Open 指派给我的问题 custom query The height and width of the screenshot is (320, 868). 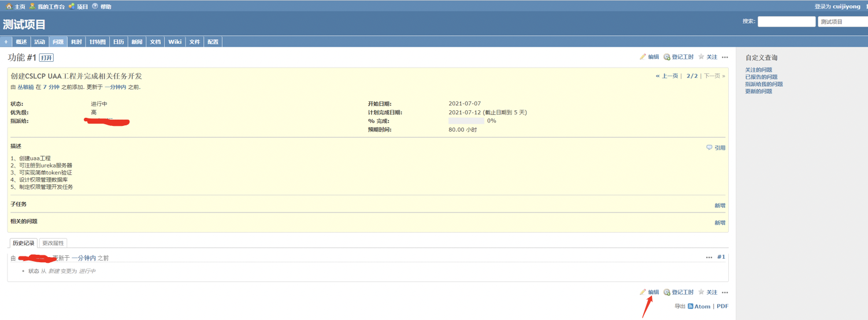point(764,84)
